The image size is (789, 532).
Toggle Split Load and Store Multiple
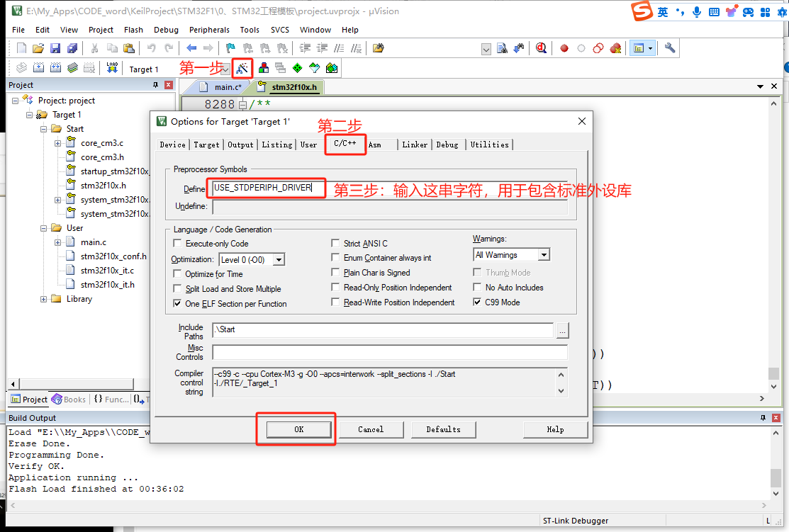click(x=177, y=288)
